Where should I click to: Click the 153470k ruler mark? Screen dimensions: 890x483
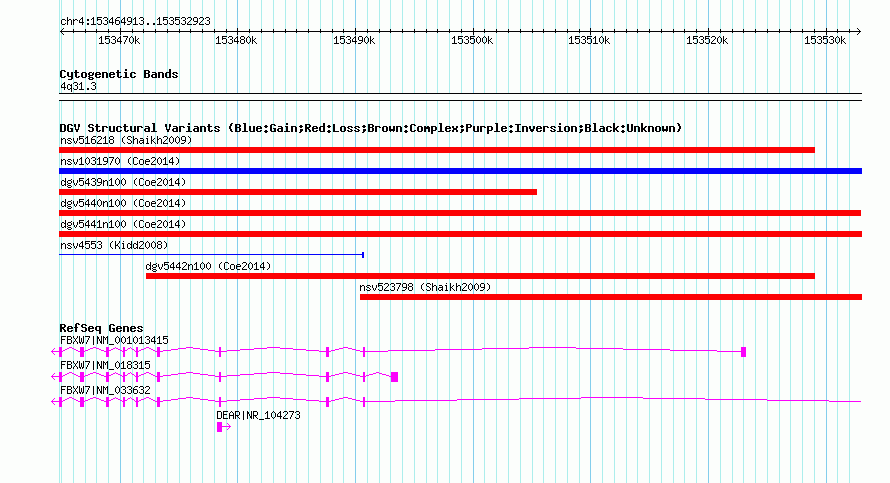point(119,40)
